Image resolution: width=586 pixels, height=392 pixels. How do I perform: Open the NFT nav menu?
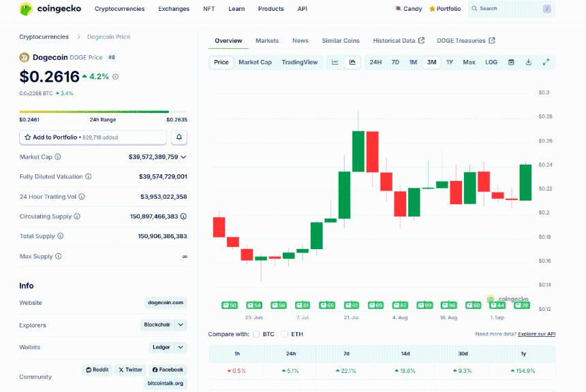[x=209, y=9]
